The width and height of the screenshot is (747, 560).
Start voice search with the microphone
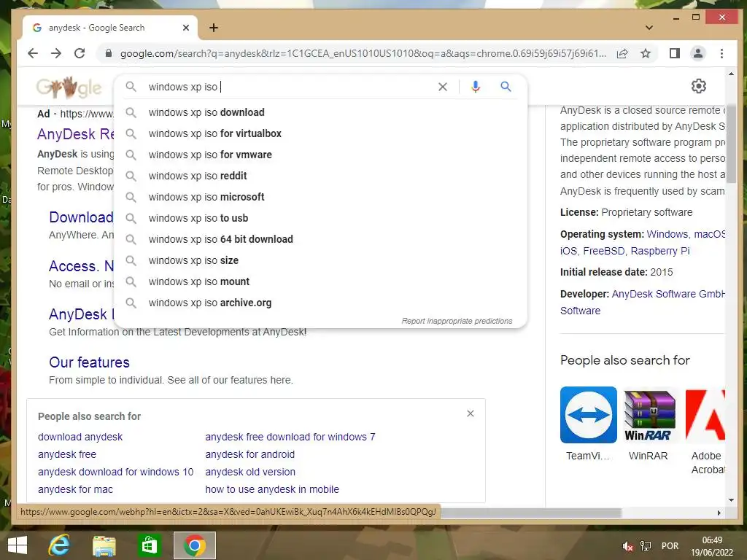[476, 87]
